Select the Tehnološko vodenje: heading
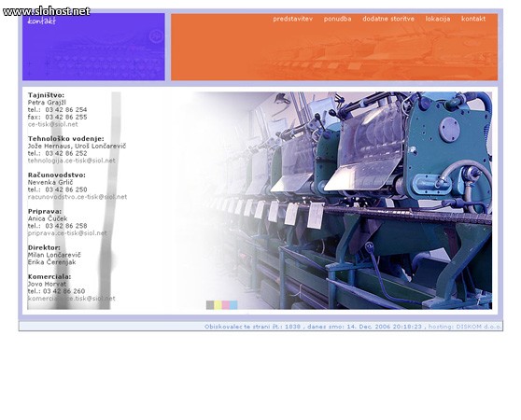Image resolution: width=521 pixels, height=420 pixels. pyautogui.click(x=65, y=139)
